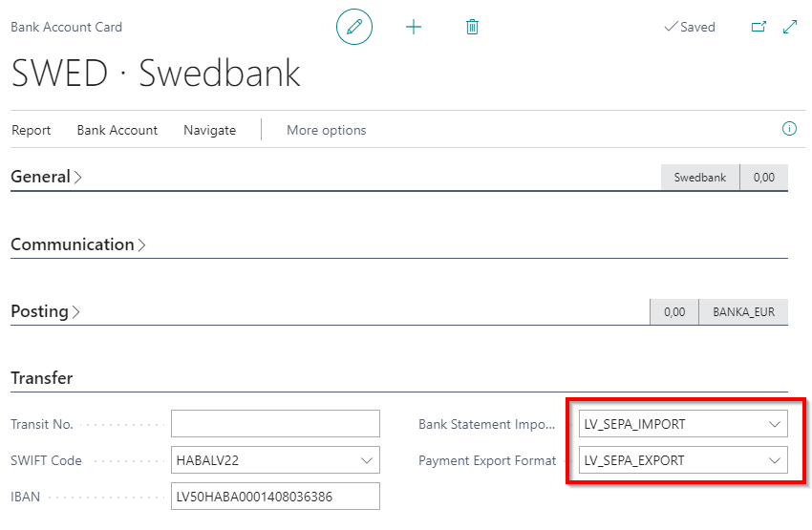Delete record using trash icon

click(472, 27)
